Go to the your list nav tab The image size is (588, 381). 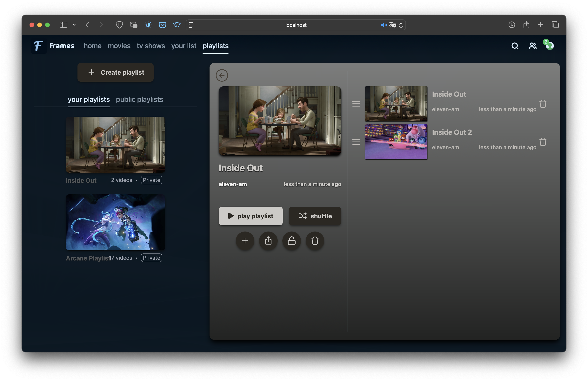click(184, 46)
